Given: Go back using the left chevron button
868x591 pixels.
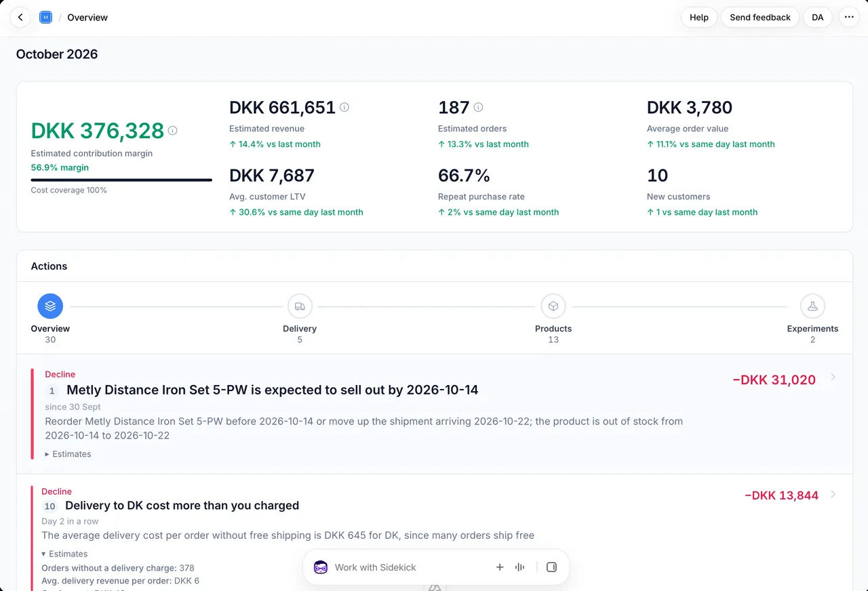Looking at the screenshot, I should [20, 18].
